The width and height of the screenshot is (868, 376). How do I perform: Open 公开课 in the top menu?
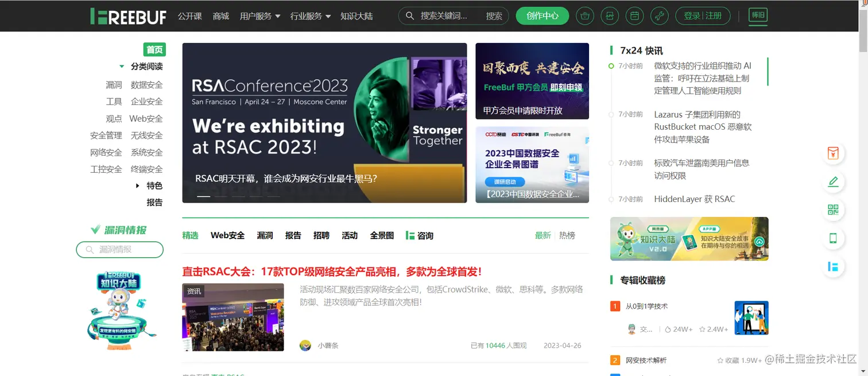(x=190, y=16)
